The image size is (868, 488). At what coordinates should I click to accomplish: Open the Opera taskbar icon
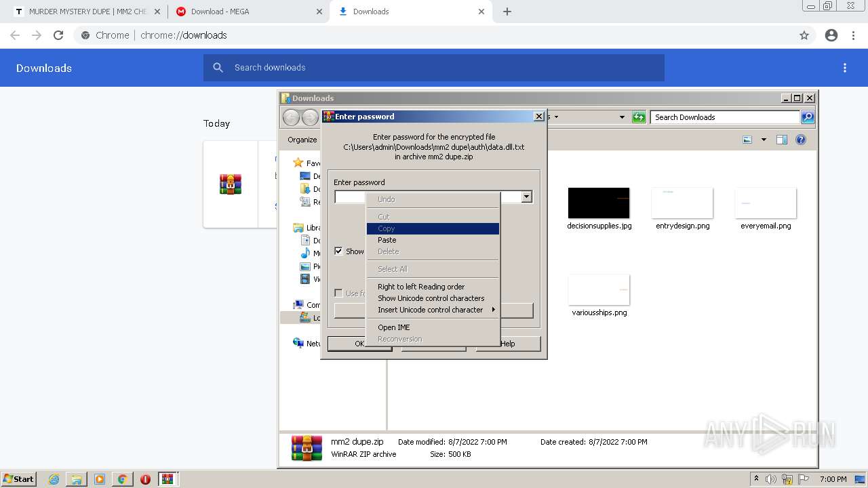click(145, 479)
